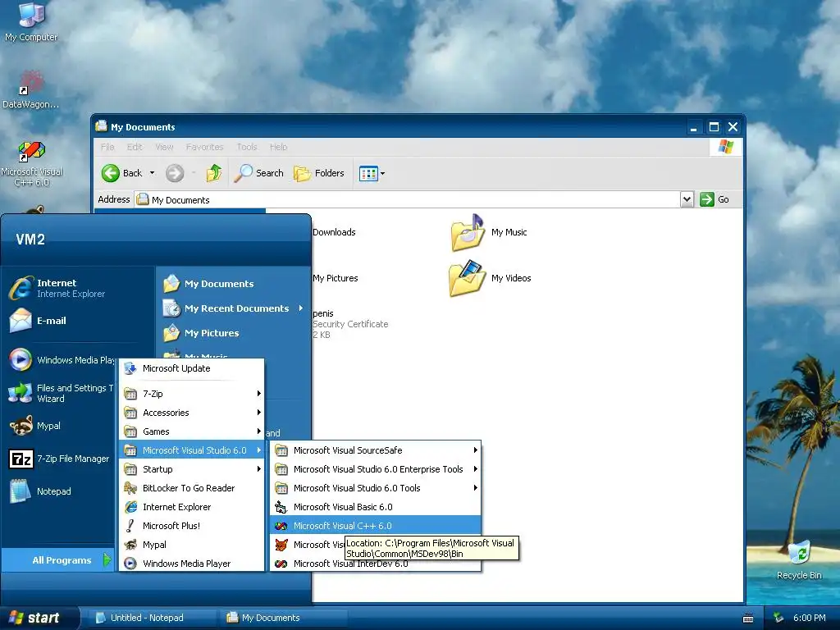This screenshot has height=630, width=840.
Task: Expand the Address bar dropdown
Action: 687,199
